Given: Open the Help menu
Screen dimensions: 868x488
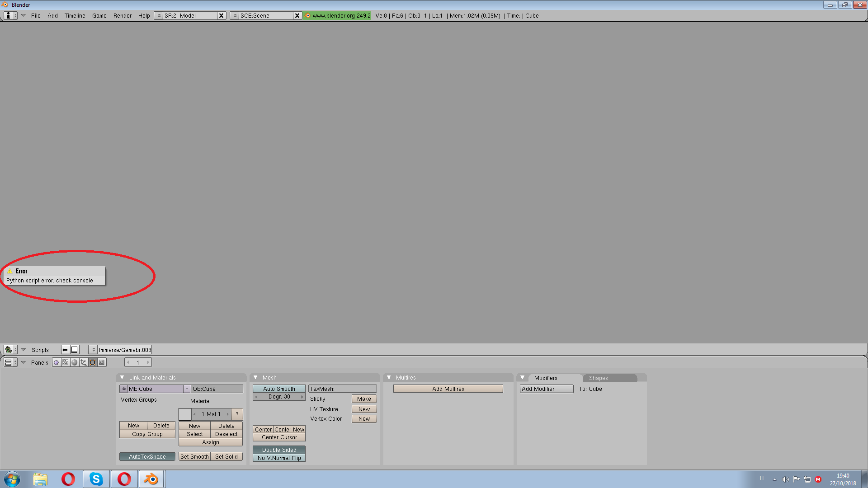Looking at the screenshot, I should (x=144, y=15).
